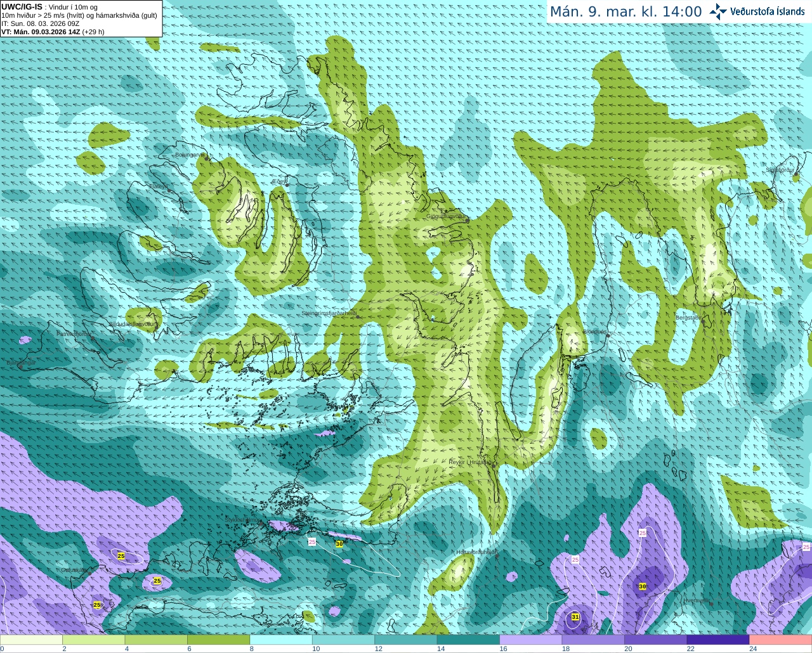Click the 4–6 m/s green legend swatch
Viewport: 812px width, 653px height.
coord(156,640)
